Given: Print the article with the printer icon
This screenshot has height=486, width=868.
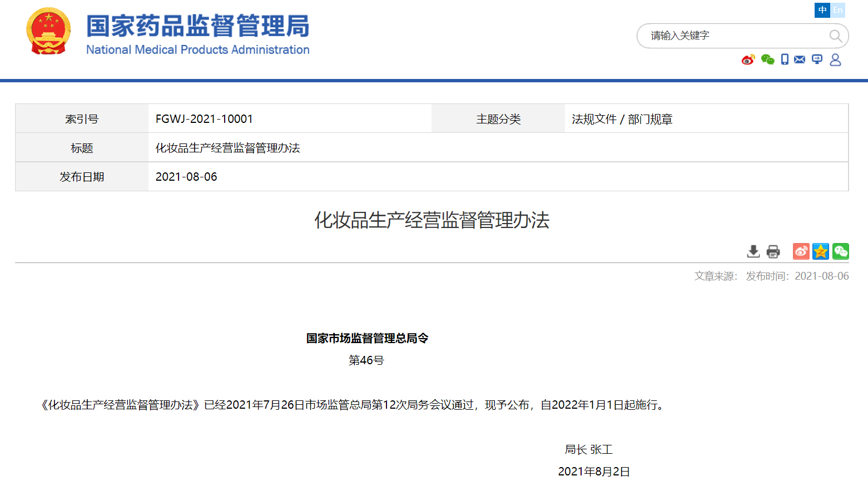Looking at the screenshot, I should [773, 251].
